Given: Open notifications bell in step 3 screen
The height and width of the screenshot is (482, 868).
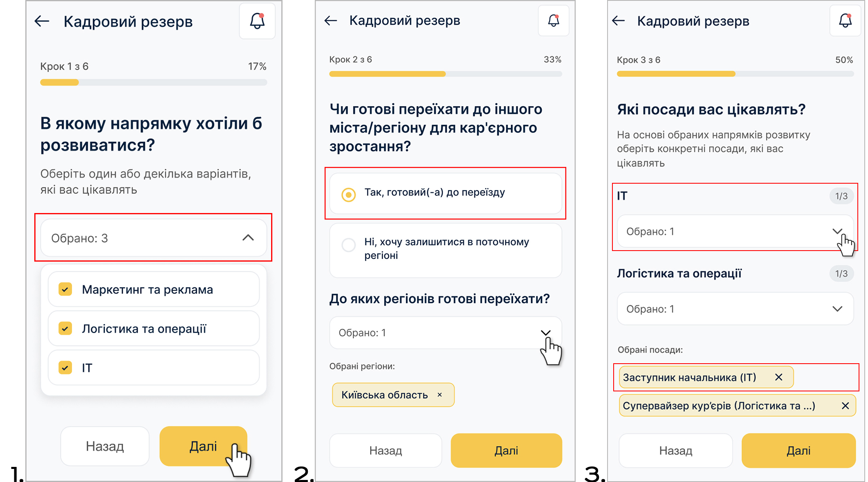Looking at the screenshot, I should pyautogui.click(x=845, y=21).
